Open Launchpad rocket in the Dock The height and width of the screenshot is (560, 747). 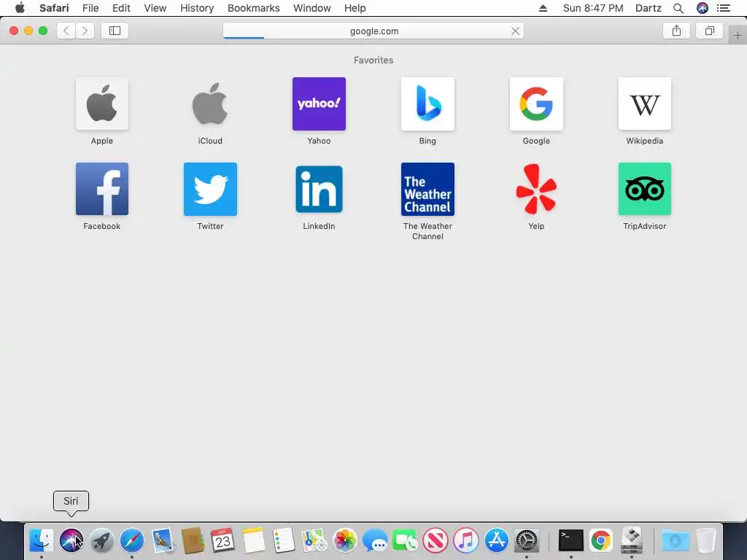pyautogui.click(x=101, y=540)
